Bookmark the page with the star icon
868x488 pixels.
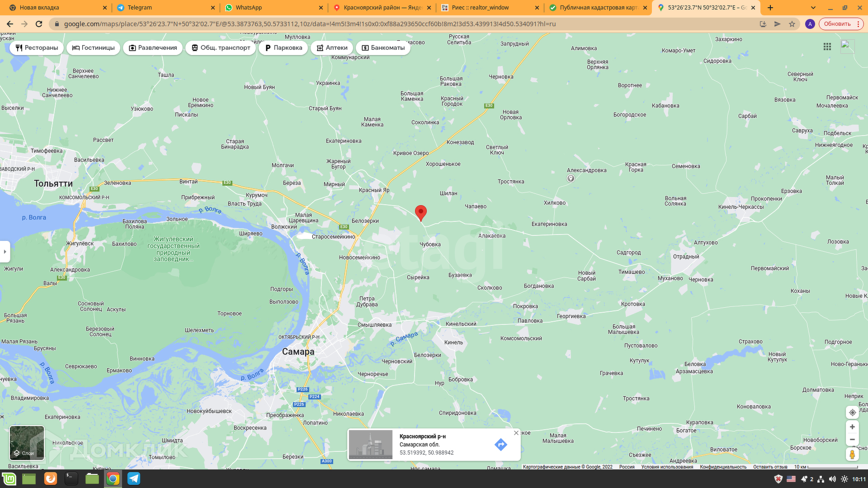pyautogui.click(x=792, y=24)
